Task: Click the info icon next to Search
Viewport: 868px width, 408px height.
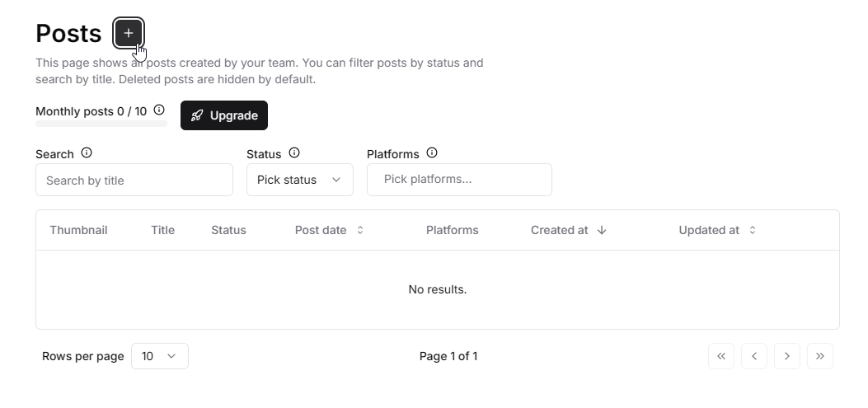Action: tap(87, 152)
